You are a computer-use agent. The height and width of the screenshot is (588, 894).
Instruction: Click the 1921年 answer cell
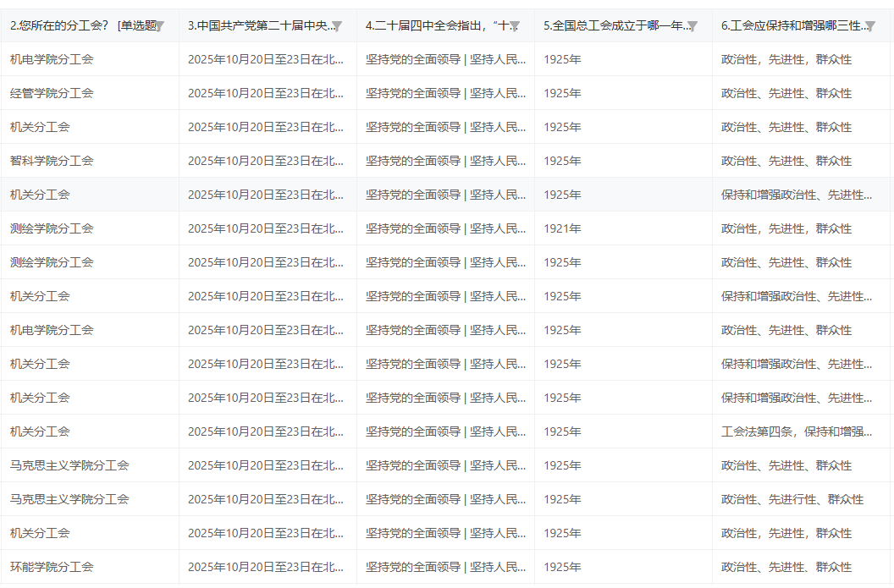(x=562, y=228)
